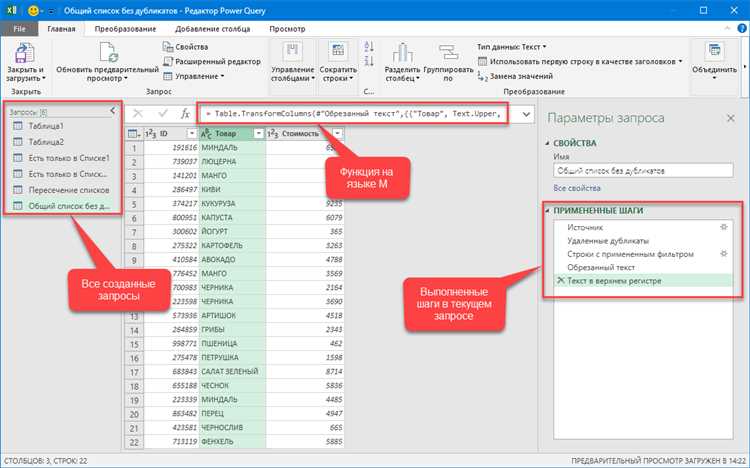Collapse the ПРИМЕНЕННЫЕ ШАГИ section
The height and width of the screenshot is (468, 750).
click(547, 211)
